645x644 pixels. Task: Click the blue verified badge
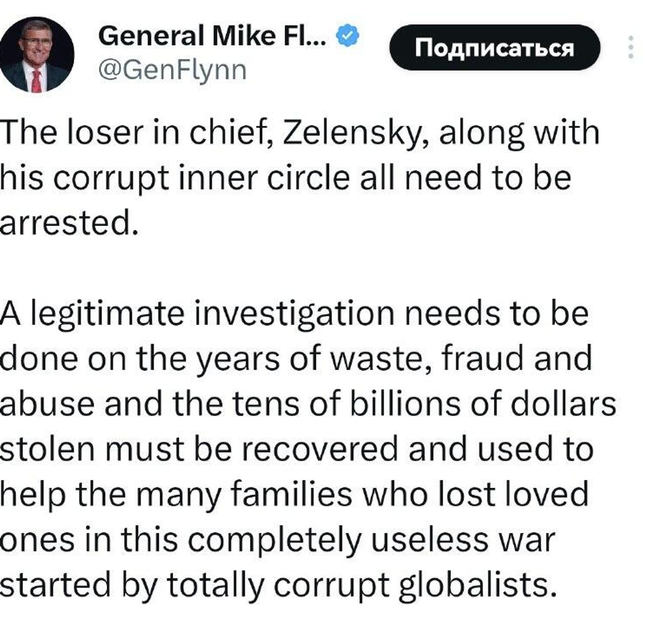click(x=347, y=36)
